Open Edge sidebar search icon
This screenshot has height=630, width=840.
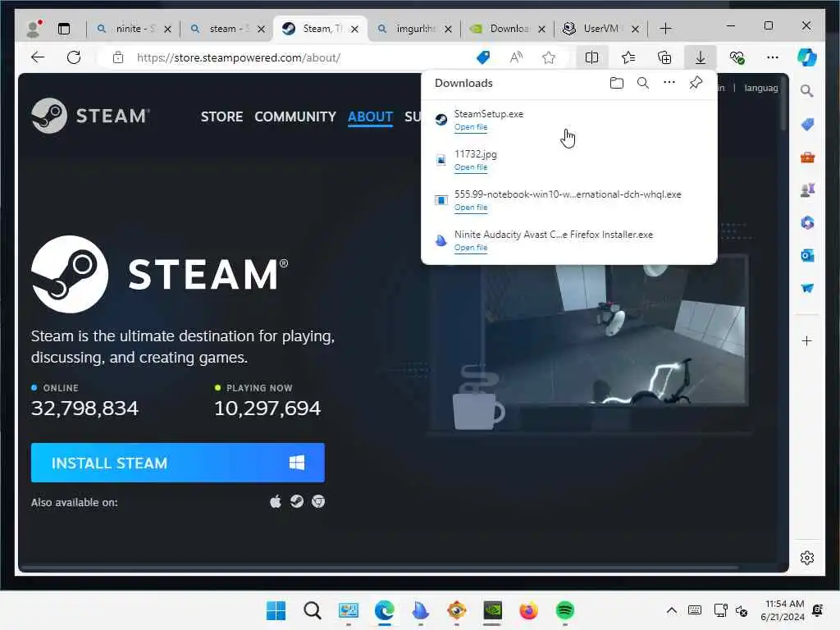click(x=807, y=91)
